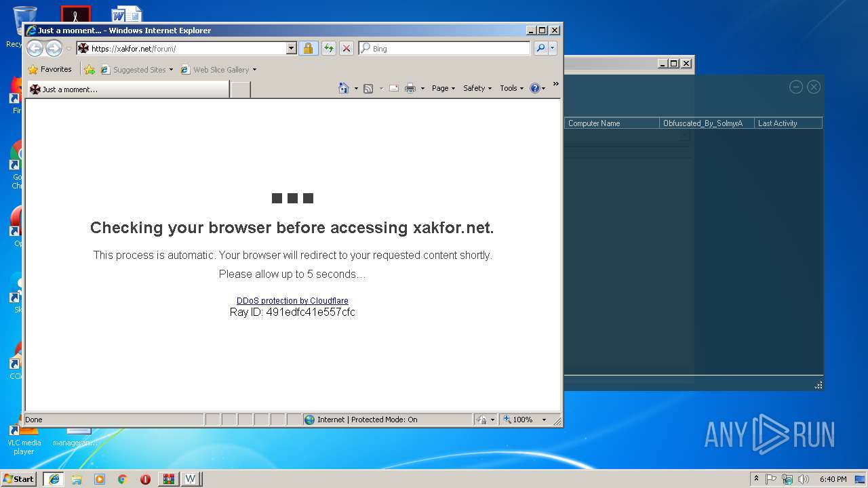Open the Safety menu
868x488 pixels.
click(477, 88)
